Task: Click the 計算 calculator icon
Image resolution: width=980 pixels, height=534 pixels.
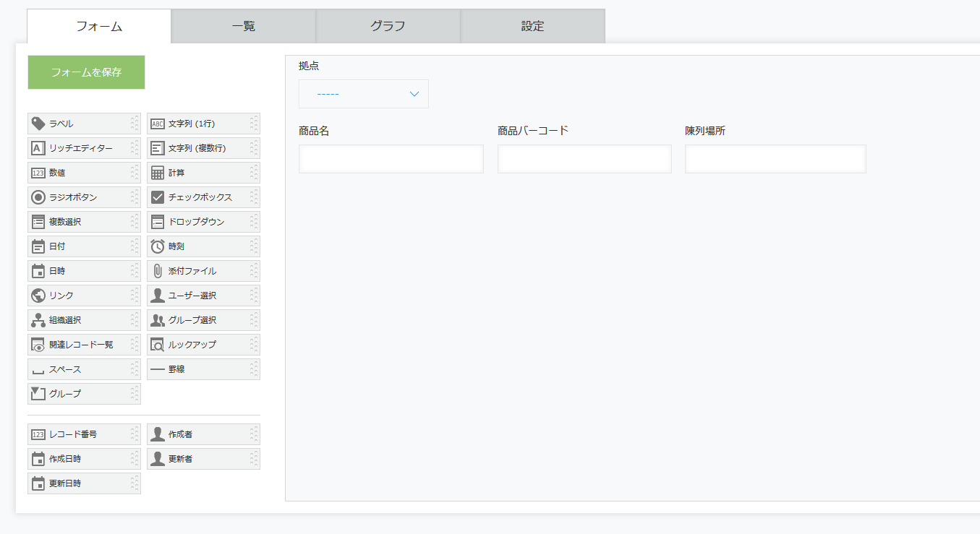Action: click(x=158, y=173)
